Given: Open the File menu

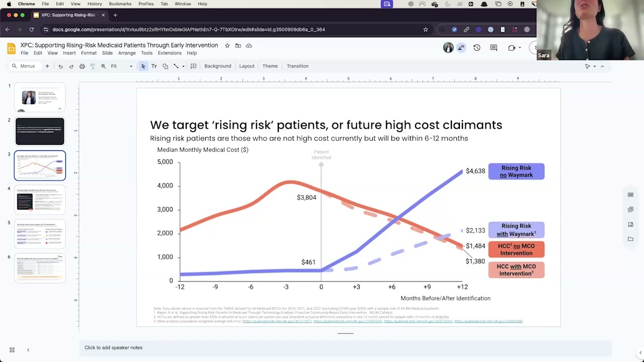Looking at the screenshot, I should (x=24, y=53).
